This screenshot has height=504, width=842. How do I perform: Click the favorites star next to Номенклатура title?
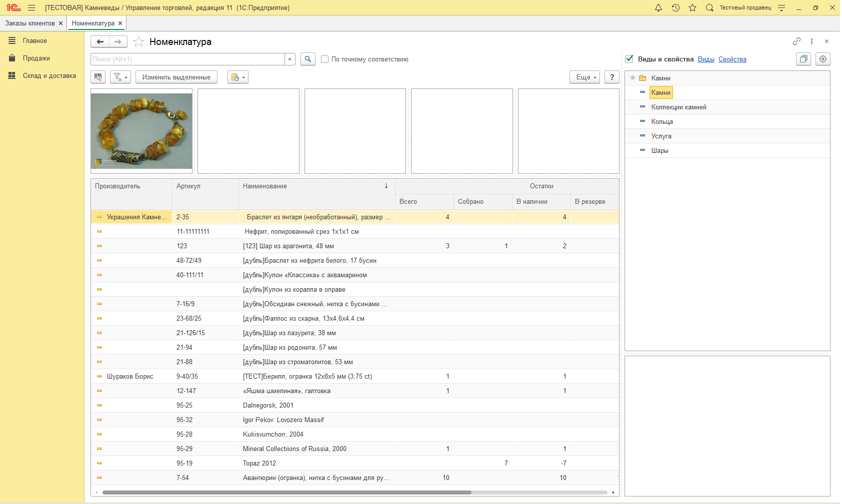[x=139, y=42]
